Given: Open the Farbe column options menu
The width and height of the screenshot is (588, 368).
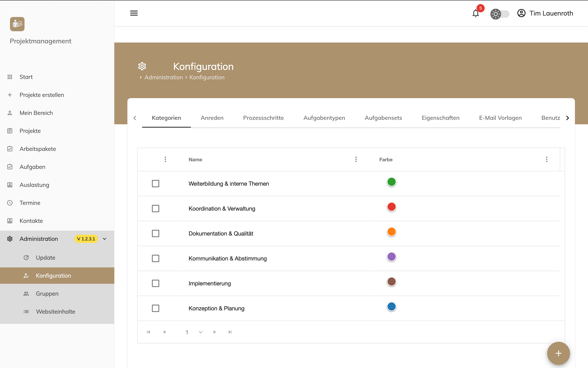Looking at the screenshot, I should click(547, 159).
